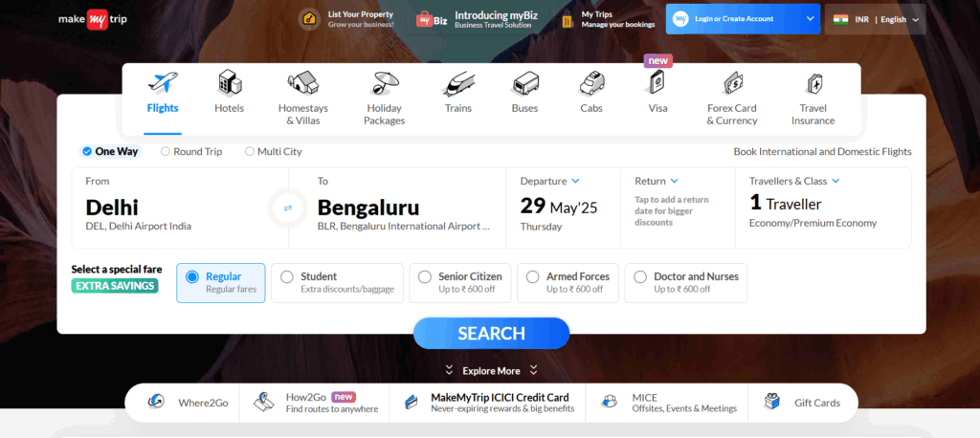Open the Visa passport icon
The image size is (980, 438).
(x=657, y=82)
